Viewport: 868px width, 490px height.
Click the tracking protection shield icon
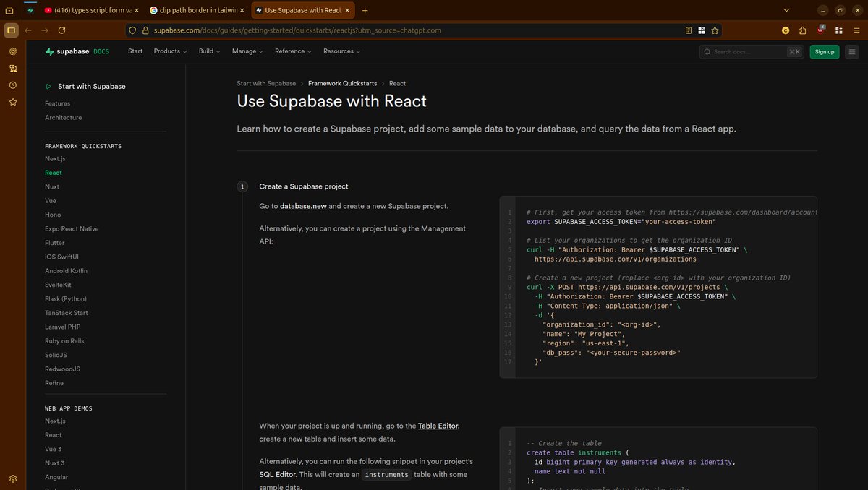(x=132, y=30)
